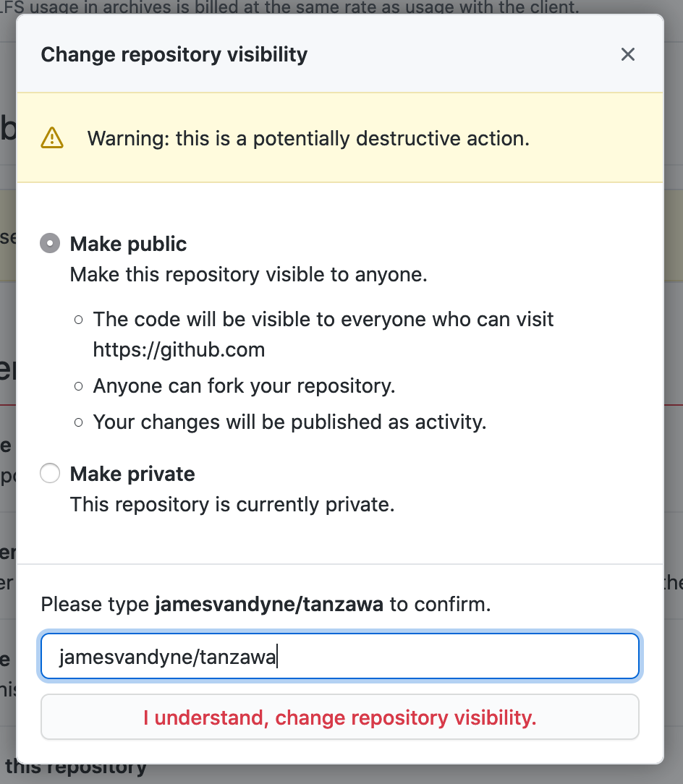The width and height of the screenshot is (683, 784).
Task: Click "Anyone can fork your repository" bullet text
Action: pos(244,385)
